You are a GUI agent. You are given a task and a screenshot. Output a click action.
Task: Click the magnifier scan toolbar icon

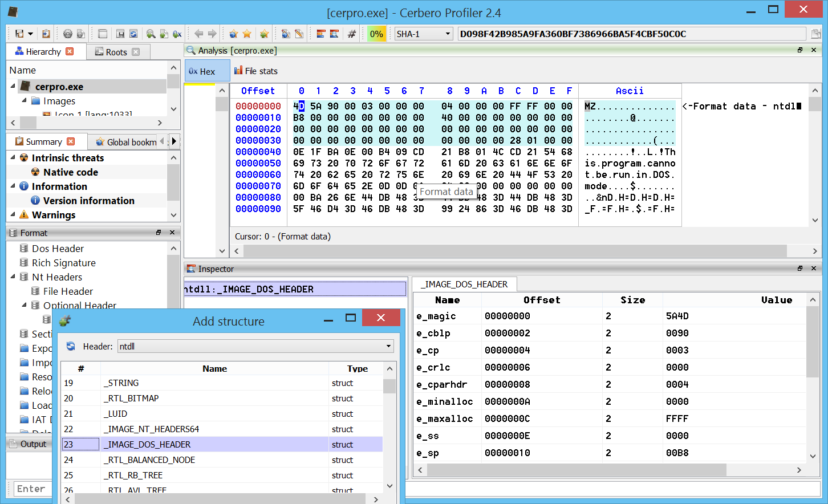point(151,34)
